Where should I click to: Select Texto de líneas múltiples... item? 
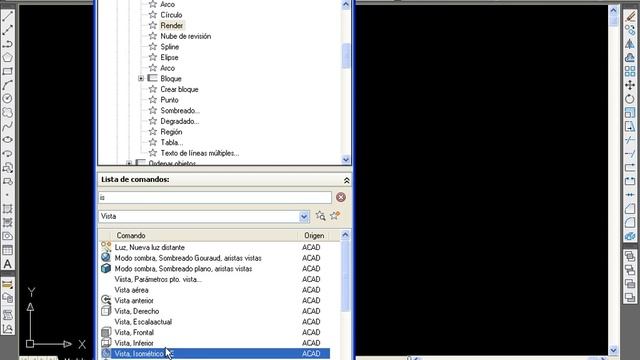tap(200, 153)
